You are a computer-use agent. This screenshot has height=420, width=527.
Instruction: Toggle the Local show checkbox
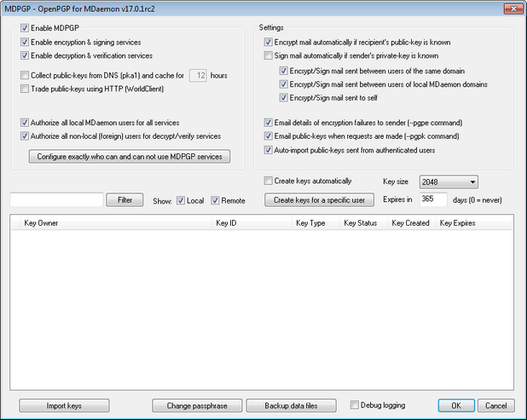pos(181,200)
